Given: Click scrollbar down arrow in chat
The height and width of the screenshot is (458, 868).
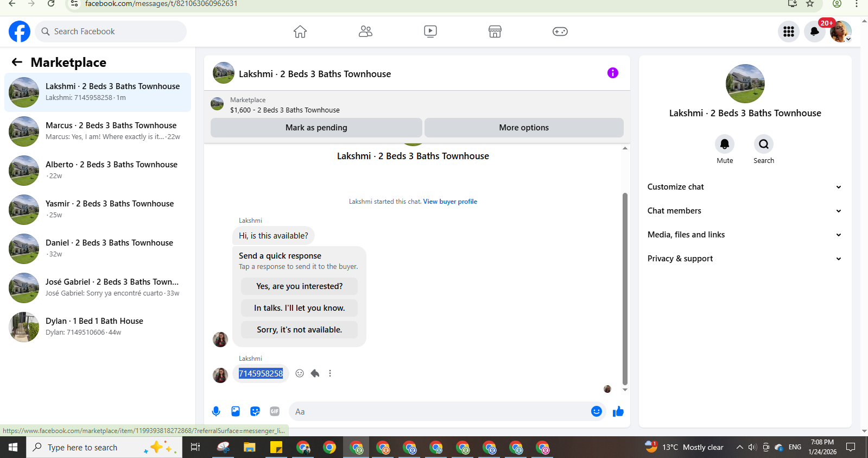Looking at the screenshot, I should (625, 390).
